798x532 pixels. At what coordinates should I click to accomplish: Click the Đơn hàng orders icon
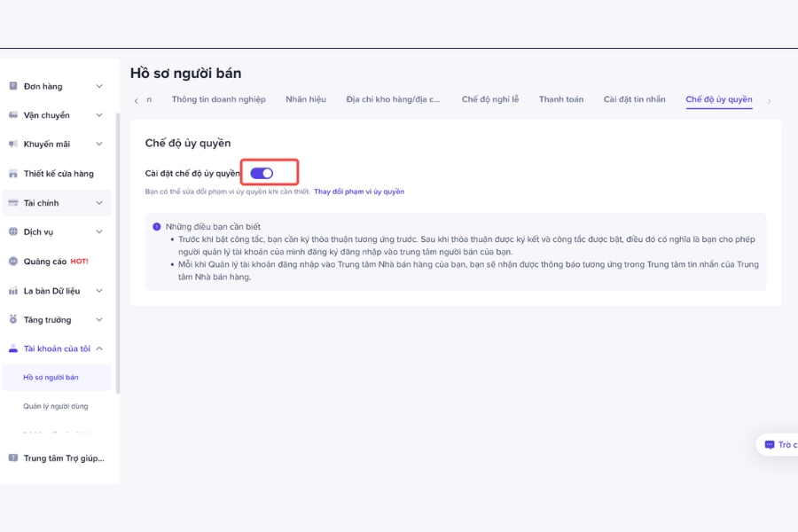(x=13, y=86)
